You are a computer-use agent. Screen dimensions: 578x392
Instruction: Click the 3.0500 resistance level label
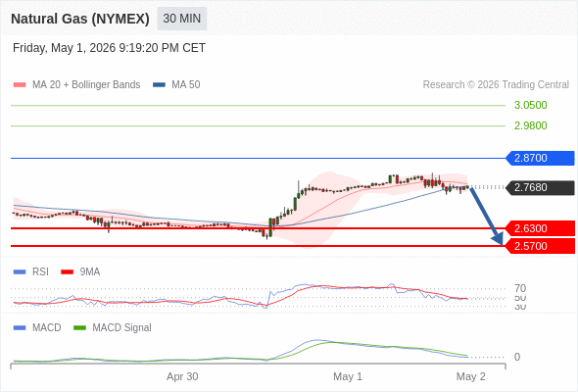point(530,105)
